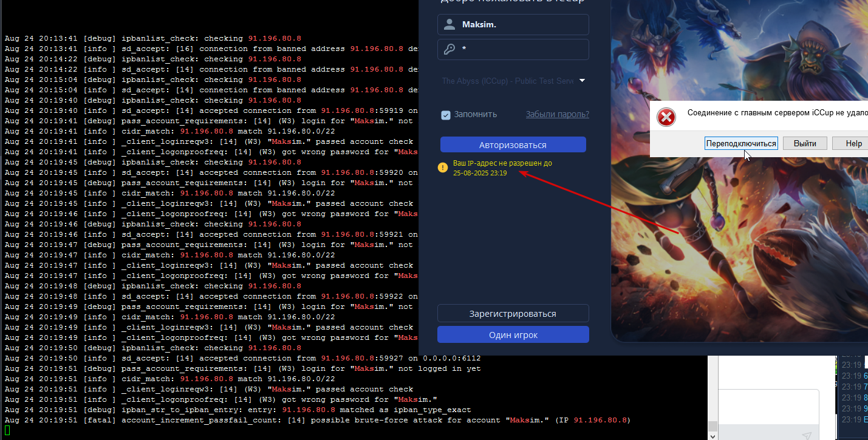Click the last _client_logonproofreq wrong password line

point(221,399)
